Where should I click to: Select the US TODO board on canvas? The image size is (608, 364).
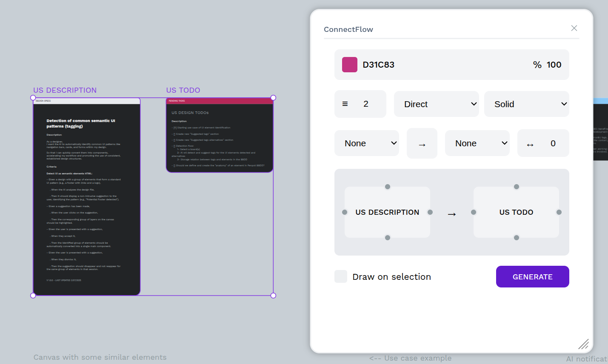[220, 135]
